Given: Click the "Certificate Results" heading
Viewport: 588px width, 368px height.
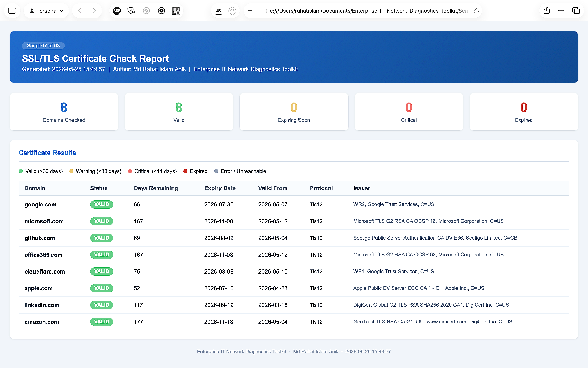Looking at the screenshot, I should (x=47, y=153).
